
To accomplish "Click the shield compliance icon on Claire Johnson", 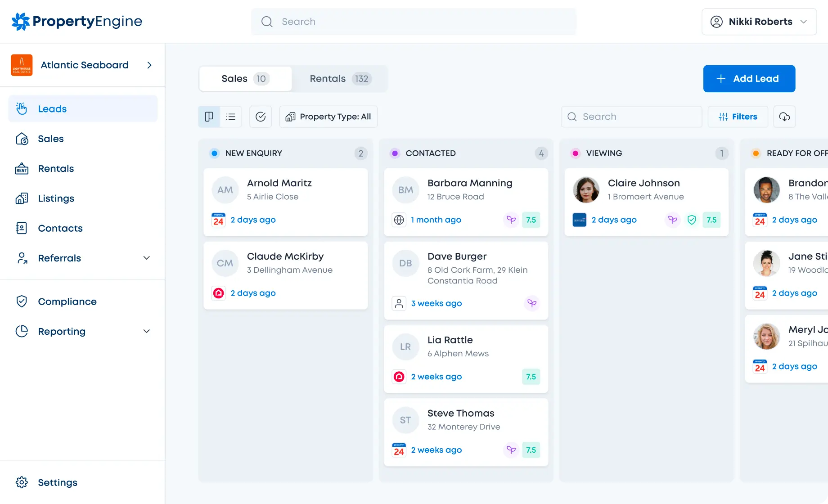I will [x=692, y=220].
